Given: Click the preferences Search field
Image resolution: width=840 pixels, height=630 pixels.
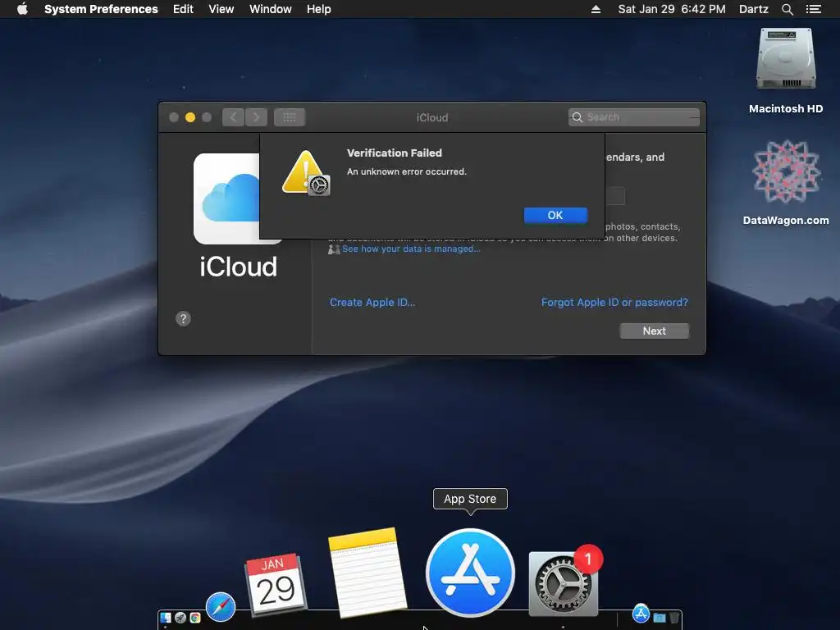Looking at the screenshot, I should 634,117.
